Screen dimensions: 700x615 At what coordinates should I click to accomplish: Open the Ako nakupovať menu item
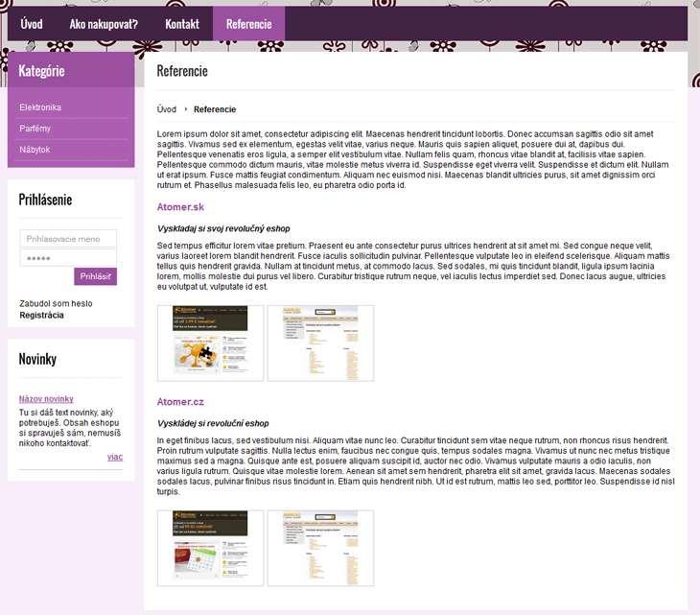[x=104, y=23]
